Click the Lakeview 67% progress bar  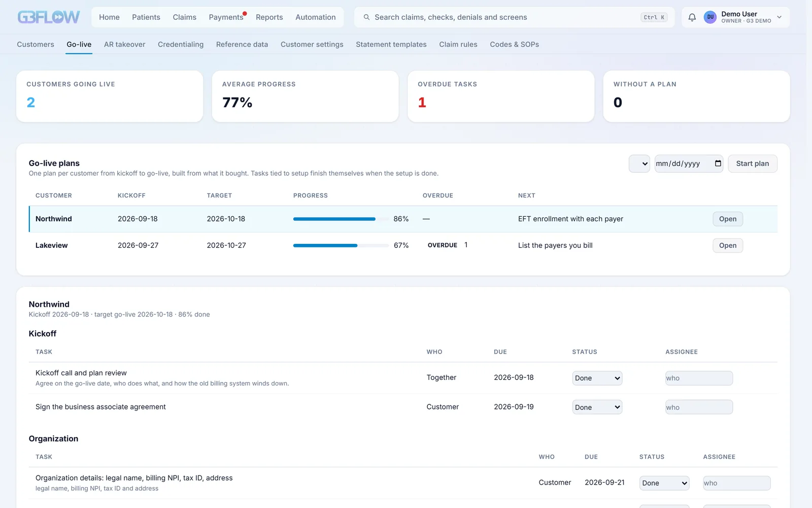(341, 245)
